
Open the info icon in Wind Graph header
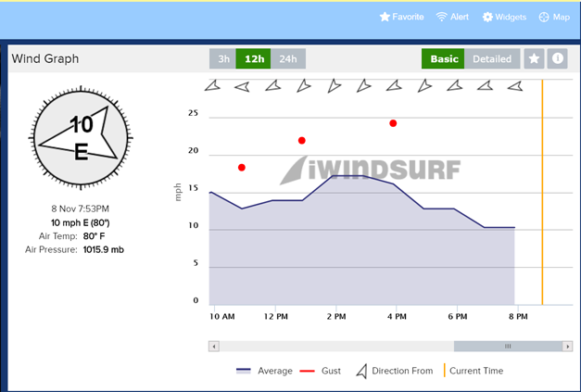[557, 58]
